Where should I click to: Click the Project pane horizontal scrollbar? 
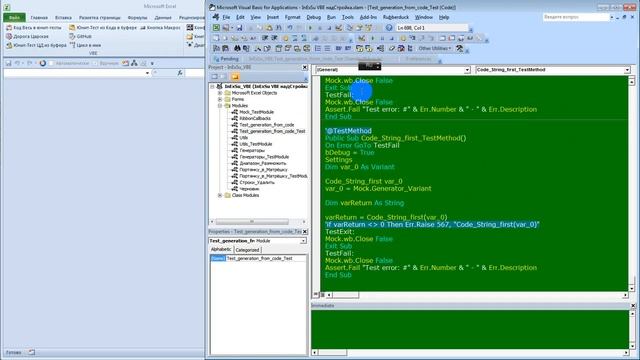point(258,222)
